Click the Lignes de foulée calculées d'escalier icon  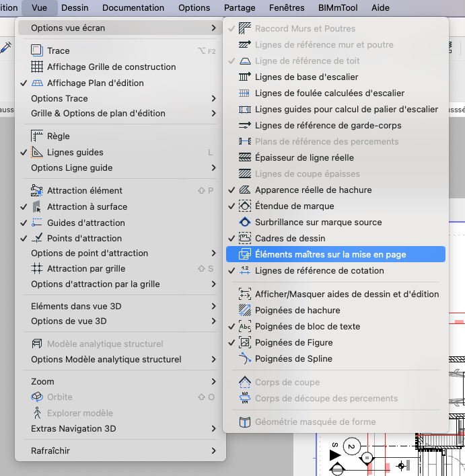[x=244, y=93]
